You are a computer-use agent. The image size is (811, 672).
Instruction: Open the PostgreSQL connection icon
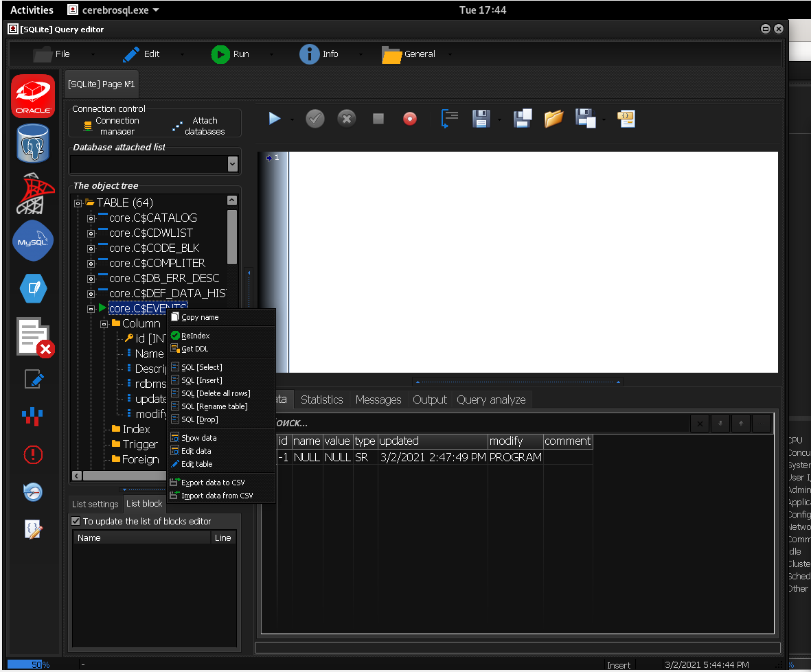pos(32,143)
